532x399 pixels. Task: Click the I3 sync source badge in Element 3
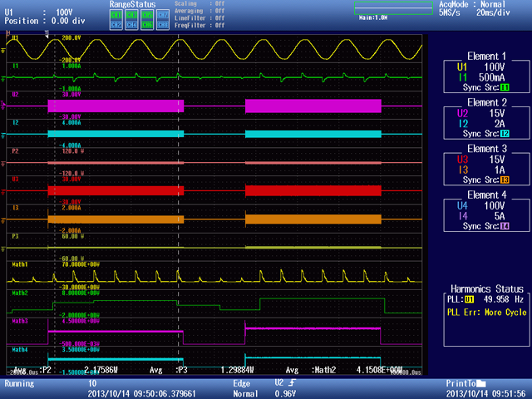click(505, 180)
